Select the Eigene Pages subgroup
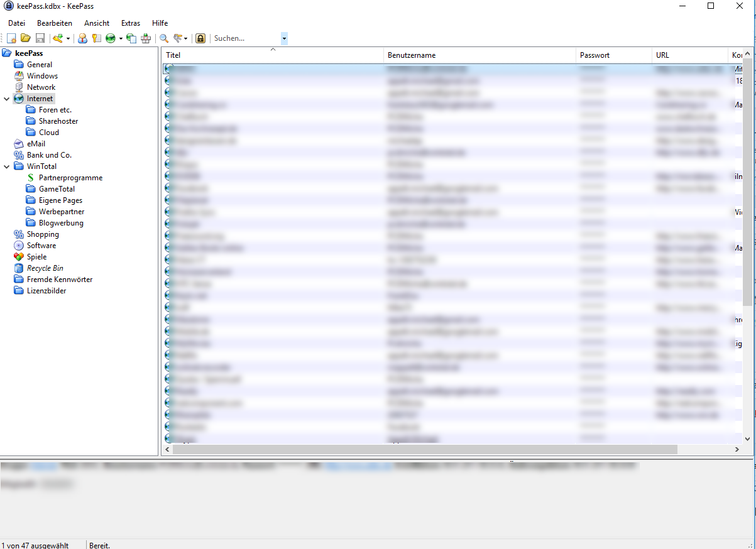Viewport: 756px width, 549px height. [x=60, y=200]
